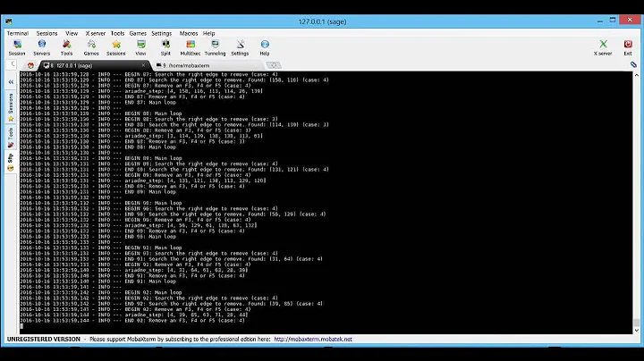Click the Tools toolbar icon
Viewport: 644px width, 361px height.
coord(66,47)
